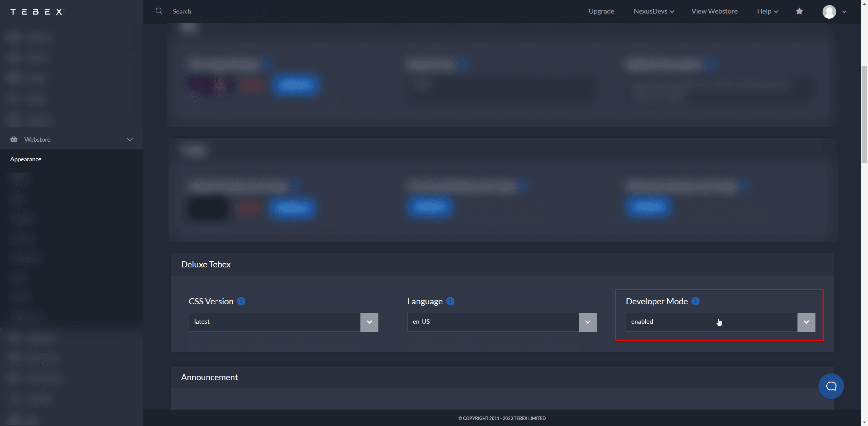Open the user profile avatar

(829, 12)
